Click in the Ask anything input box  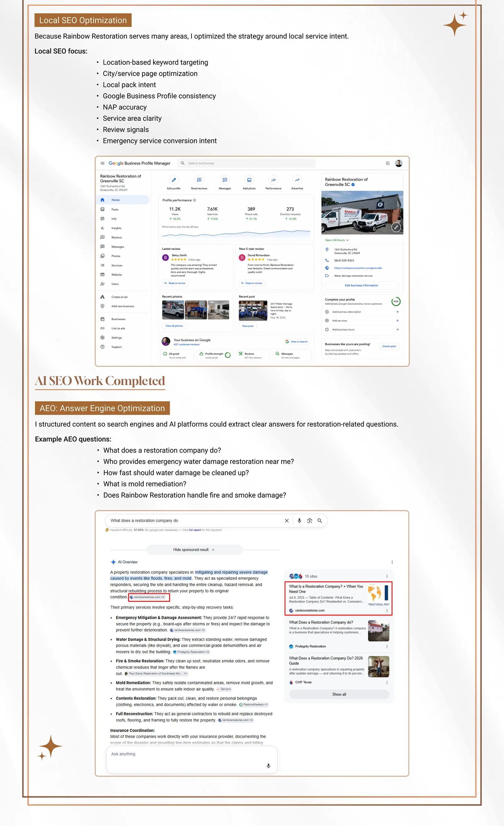pyautogui.click(x=192, y=760)
